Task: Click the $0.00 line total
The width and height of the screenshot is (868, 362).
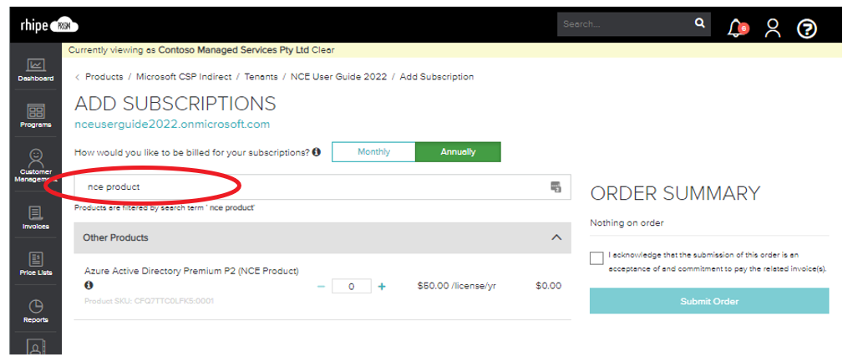Action: pyautogui.click(x=548, y=286)
